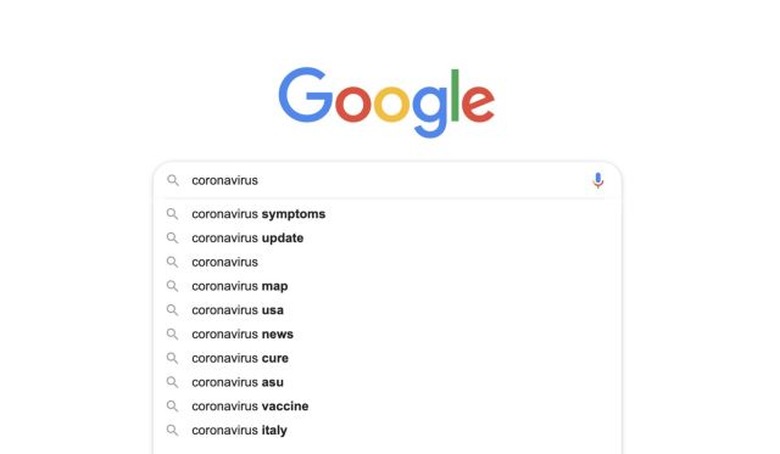Image resolution: width=780 pixels, height=454 pixels.
Task: Click the magnifier icon beside coronavirus news
Action: click(x=173, y=334)
